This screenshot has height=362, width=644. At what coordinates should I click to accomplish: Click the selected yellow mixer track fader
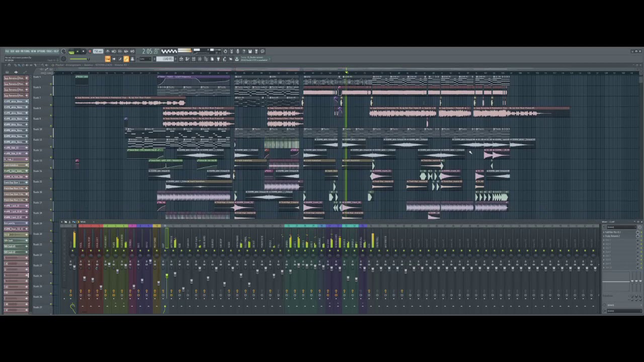(167, 276)
